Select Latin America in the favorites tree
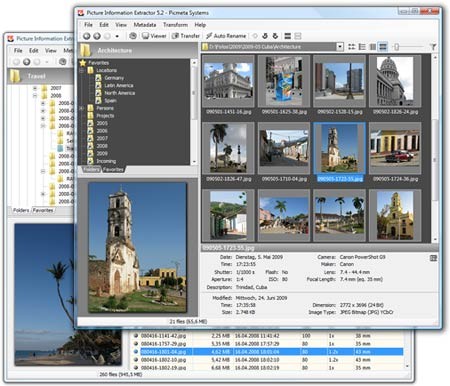The image size is (450, 386). click(x=119, y=86)
